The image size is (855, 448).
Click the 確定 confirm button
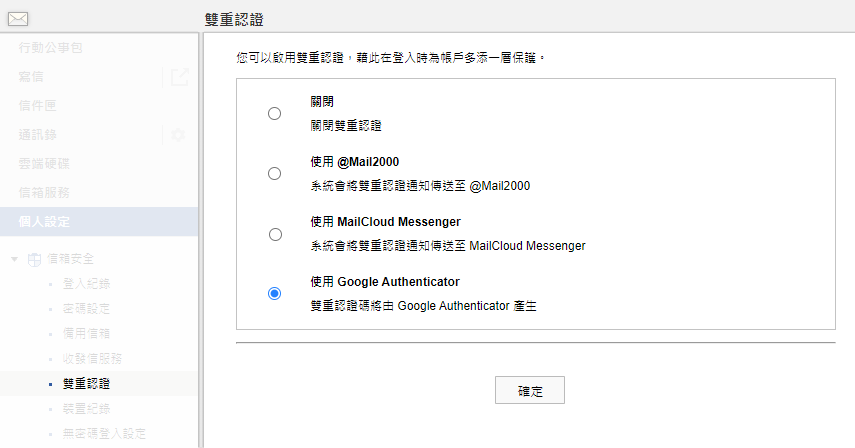[529, 390]
